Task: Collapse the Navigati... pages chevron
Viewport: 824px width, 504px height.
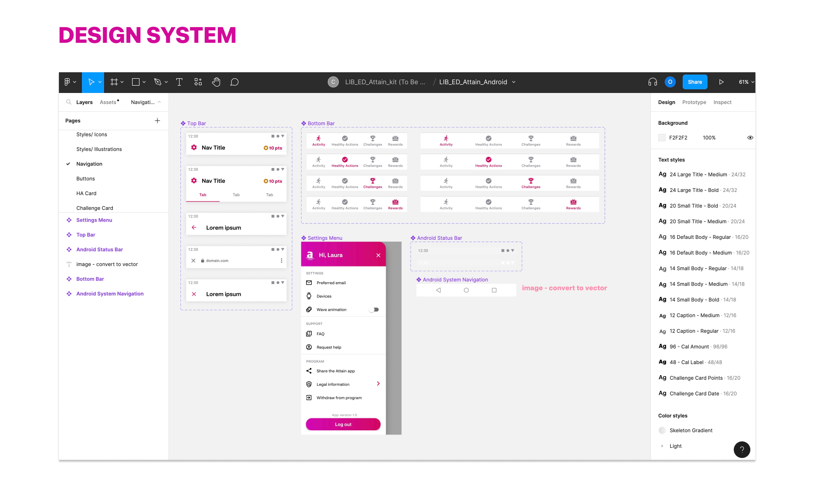Action: click(x=159, y=102)
